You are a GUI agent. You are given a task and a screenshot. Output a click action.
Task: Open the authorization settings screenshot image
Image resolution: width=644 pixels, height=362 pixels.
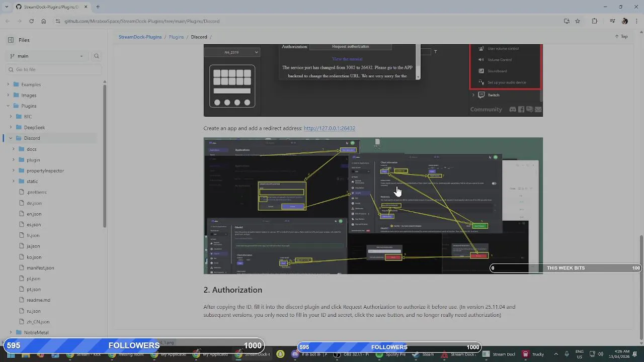[x=373, y=80]
